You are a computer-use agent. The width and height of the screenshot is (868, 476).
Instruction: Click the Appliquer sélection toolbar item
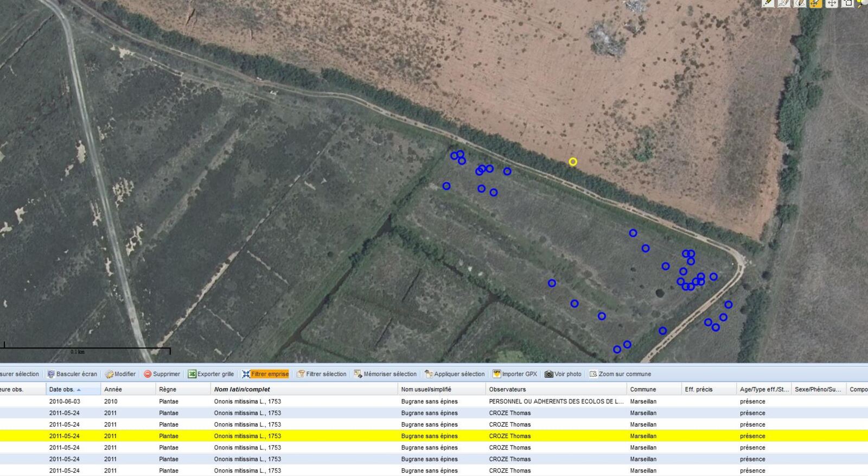[x=454, y=374]
